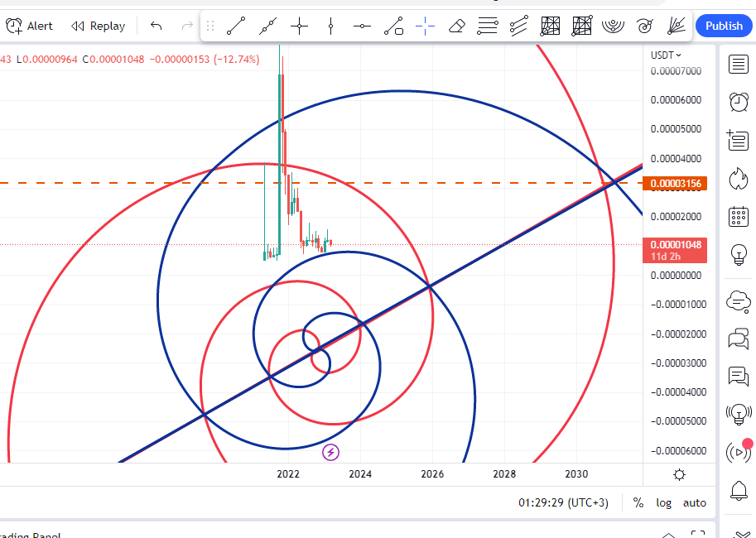Click the orange 0.00003156 price label
Viewport: 756px width, 538px height.
click(675, 184)
